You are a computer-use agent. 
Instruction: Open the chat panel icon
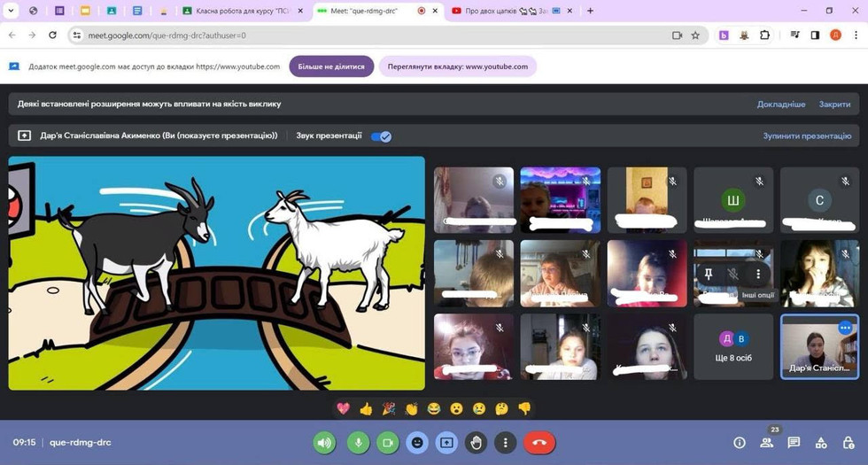[x=794, y=442]
